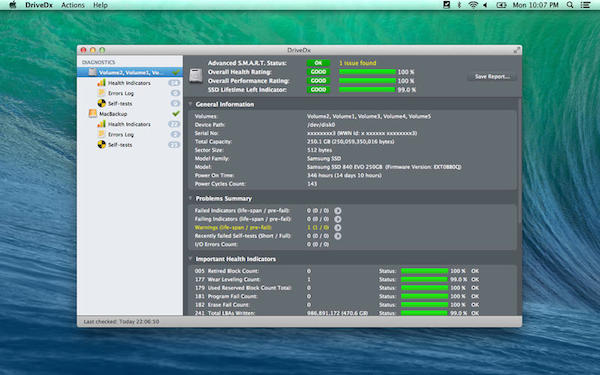This screenshot has height=375, width=600.
Task: Click the '512 bytes' sector size value
Action: [319, 150]
